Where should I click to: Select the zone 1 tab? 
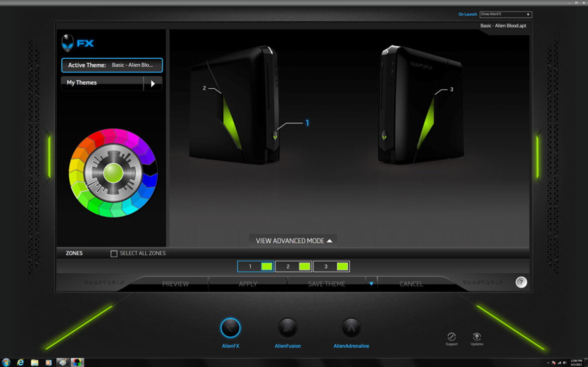tap(255, 266)
